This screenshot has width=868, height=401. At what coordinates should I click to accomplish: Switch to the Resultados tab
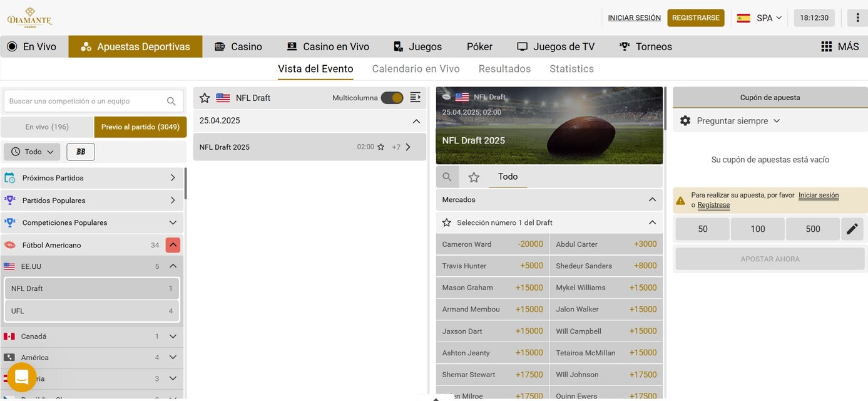pyautogui.click(x=504, y=69)
